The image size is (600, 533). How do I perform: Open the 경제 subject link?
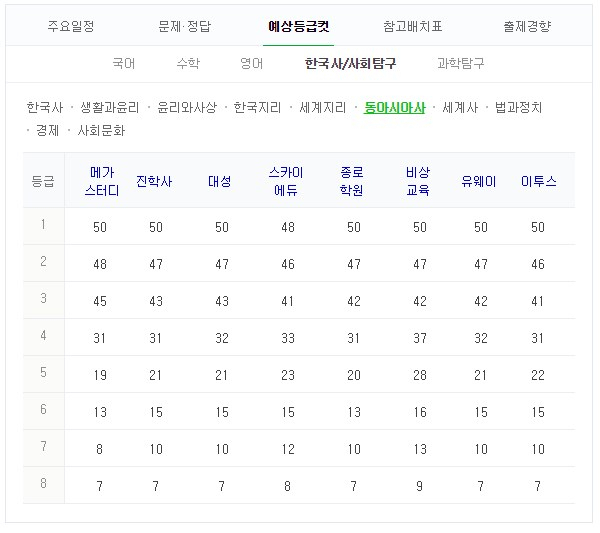coord(47,130)
